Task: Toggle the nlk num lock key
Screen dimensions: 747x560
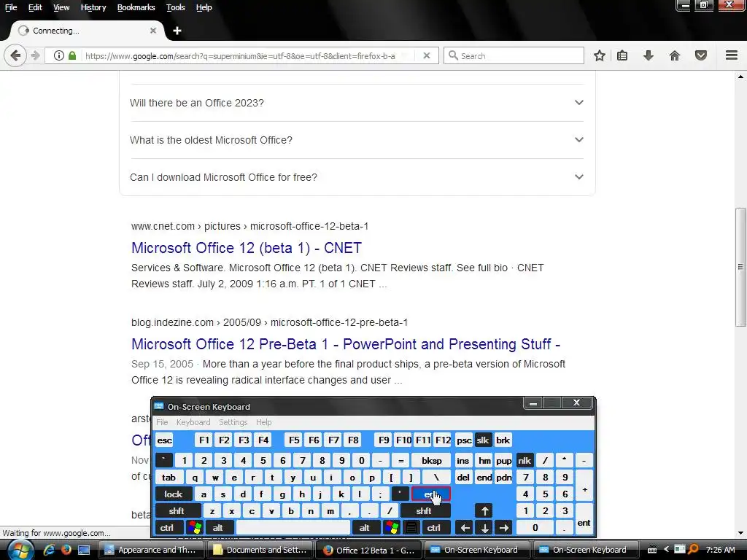Action: [525, 461]
